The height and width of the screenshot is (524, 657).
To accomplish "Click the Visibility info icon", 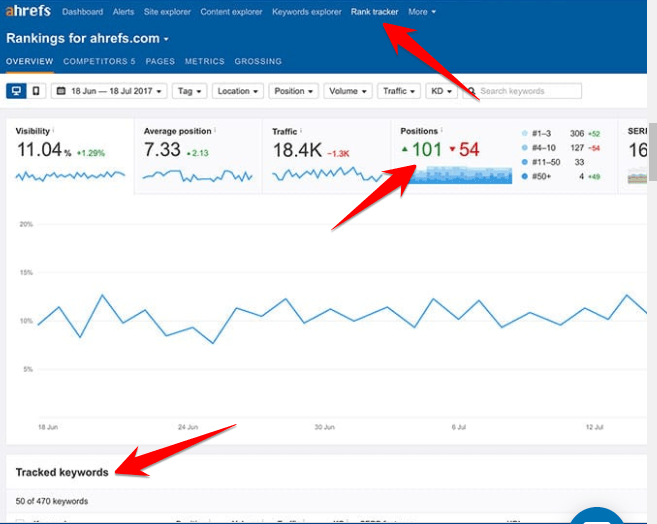I will pos(53,130).
